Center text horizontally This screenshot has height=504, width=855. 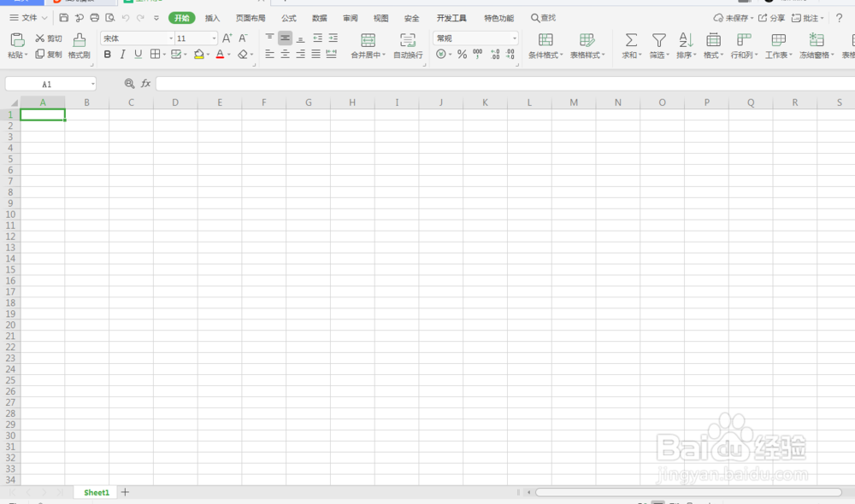pos(285,54)
